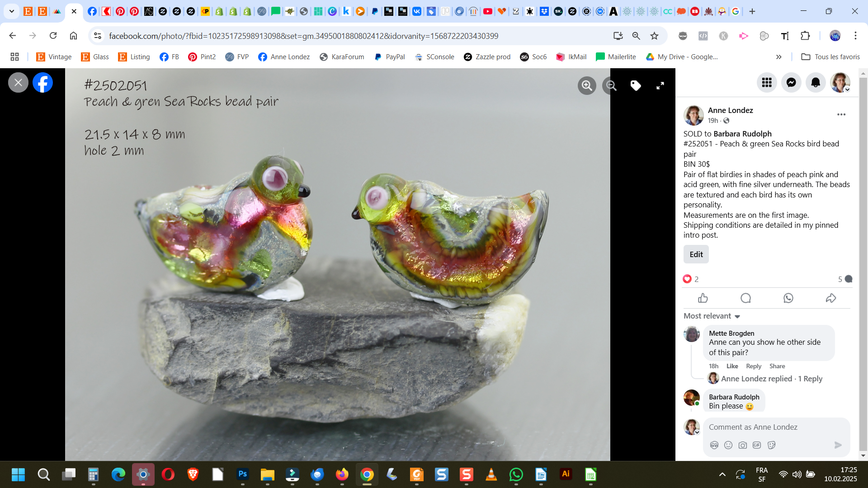Share post via WhatsApp icon
The height and width of the screenshot is (488, 868).
coord(788,298)
